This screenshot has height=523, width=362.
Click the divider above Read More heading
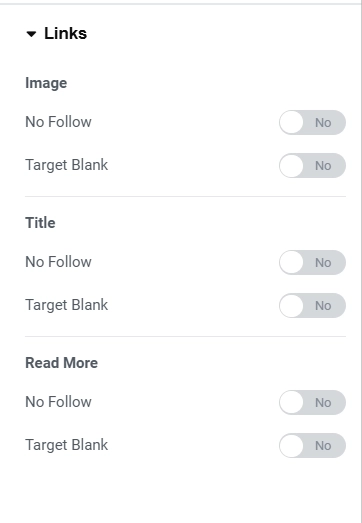click(x=186, y=337)
